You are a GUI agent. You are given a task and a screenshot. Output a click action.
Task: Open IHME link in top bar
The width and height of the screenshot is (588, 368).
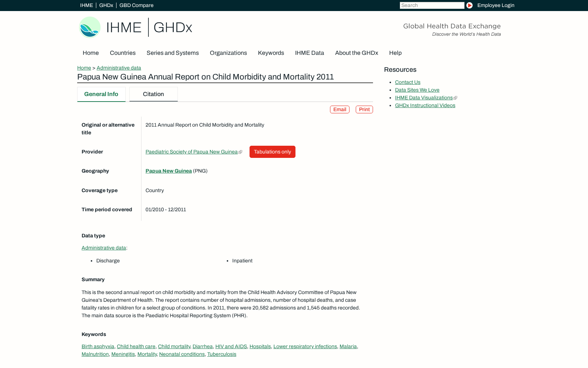point(86,6)
